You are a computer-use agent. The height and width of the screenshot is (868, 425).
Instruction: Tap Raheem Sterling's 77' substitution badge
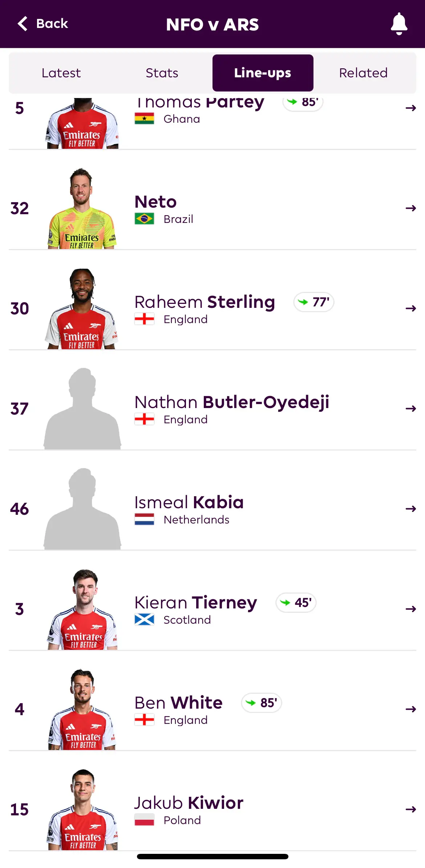click(314, 302)
